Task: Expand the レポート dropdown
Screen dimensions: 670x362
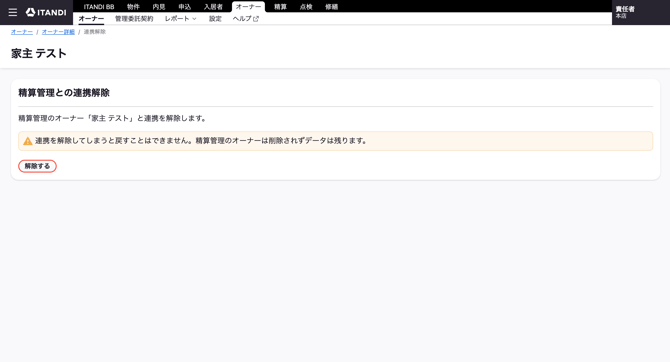Action: click(180, 19)
